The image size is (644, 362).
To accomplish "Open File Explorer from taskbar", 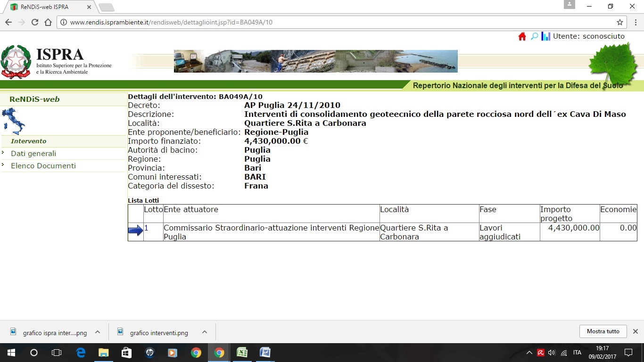I will tap(103, 353).
